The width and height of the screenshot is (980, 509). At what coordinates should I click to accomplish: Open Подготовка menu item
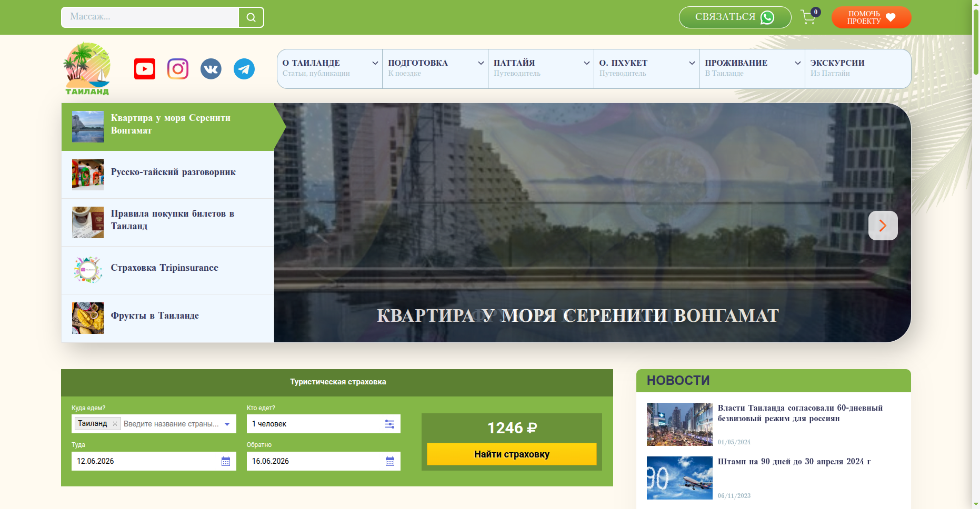point(435,69)
